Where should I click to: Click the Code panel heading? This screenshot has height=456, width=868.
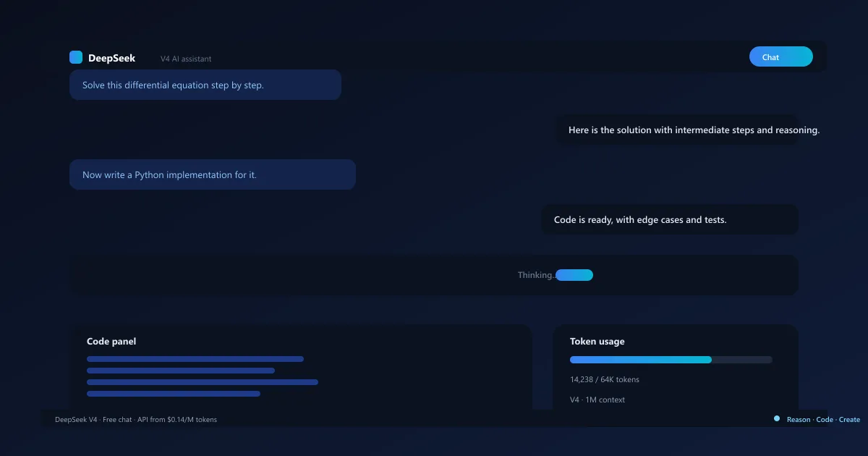click(111, 341)
